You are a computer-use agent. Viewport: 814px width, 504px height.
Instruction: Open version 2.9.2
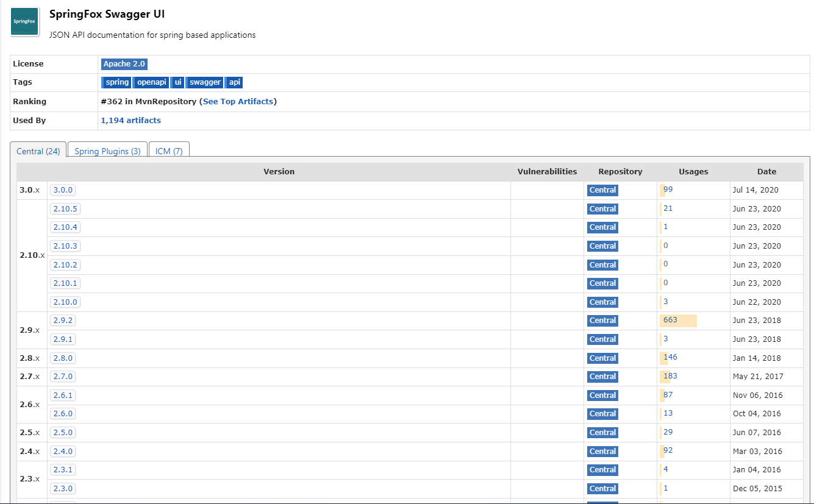click(63, 321)
